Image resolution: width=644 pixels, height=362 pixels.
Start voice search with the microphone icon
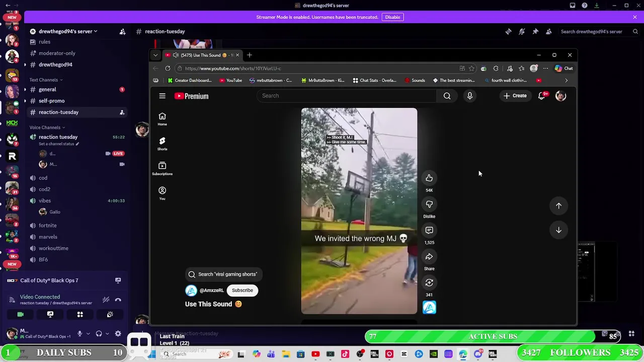coord(469,96)
